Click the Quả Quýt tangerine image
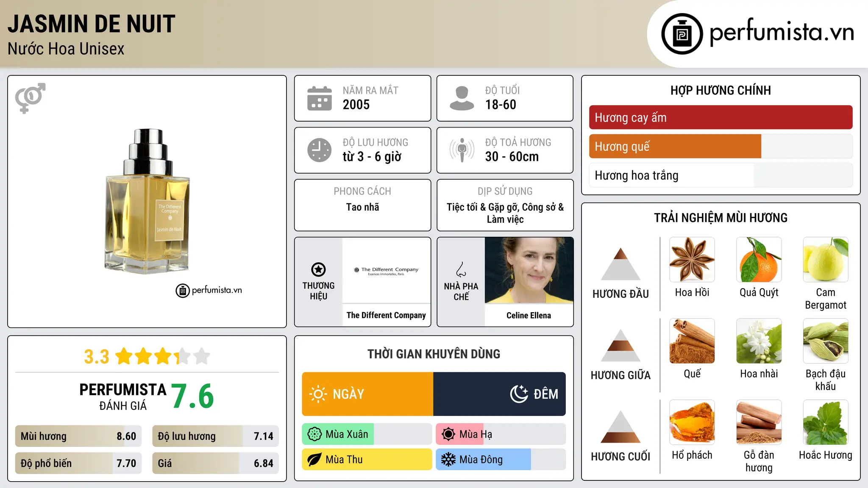 [x=759, y=260]
